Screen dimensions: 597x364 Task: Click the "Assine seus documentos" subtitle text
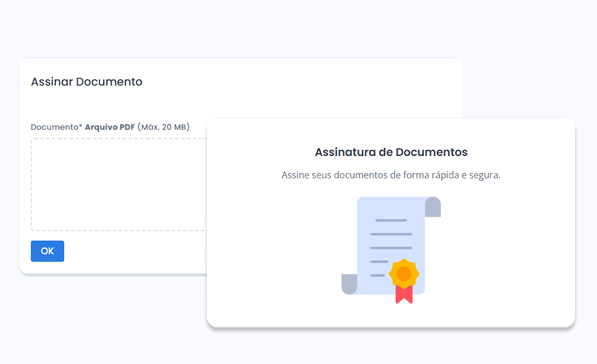click(x=391, y=175)
